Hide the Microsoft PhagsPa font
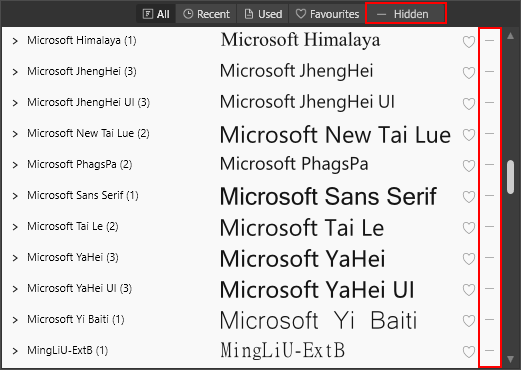This screenshot has height=370, width=521. (x=489, y=164)
